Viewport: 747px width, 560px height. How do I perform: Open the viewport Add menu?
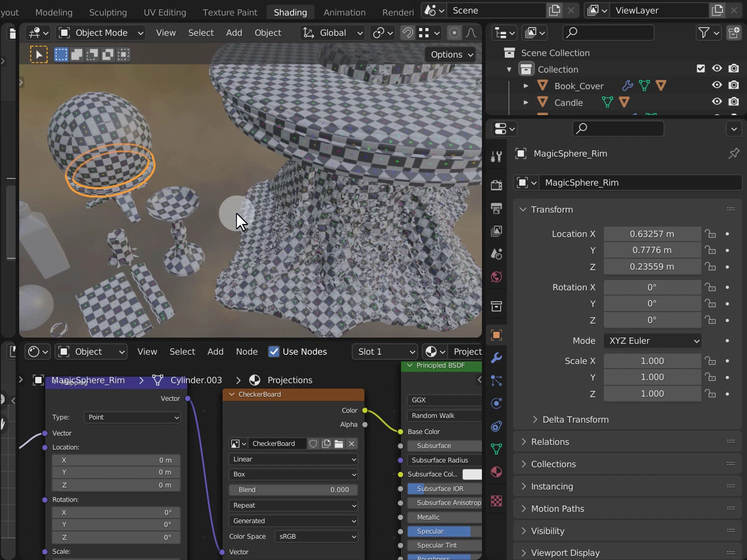[x=234, y=33]
